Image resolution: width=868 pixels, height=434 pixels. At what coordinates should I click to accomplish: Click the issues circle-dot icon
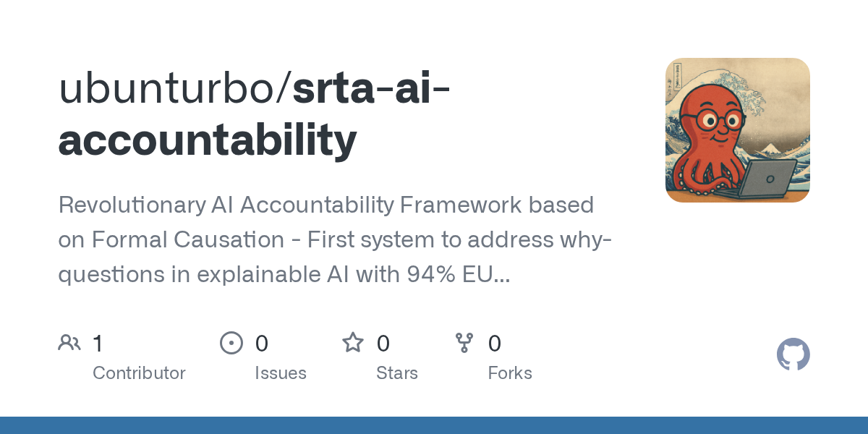click(231, 343)
